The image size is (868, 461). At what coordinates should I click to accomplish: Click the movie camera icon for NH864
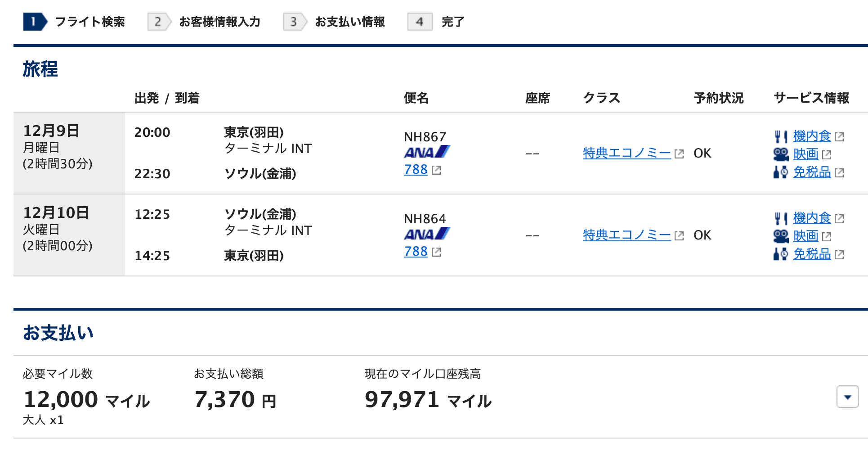pos(781,236)
